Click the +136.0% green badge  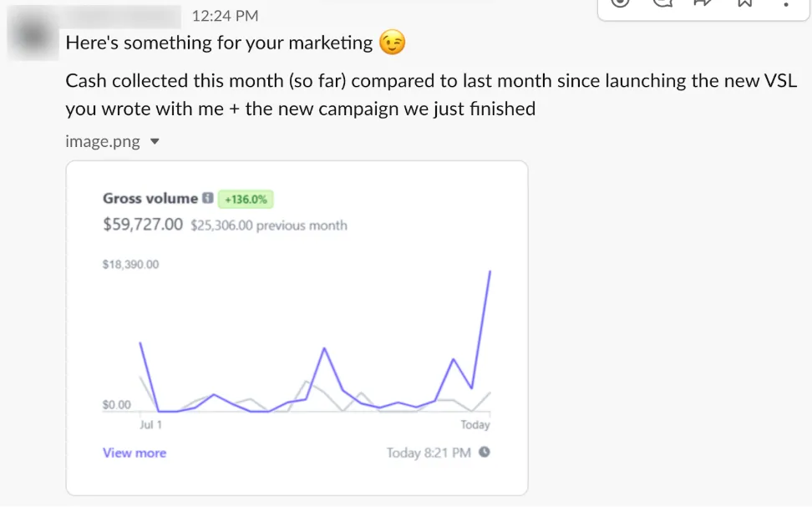click(x=246, y=200)
